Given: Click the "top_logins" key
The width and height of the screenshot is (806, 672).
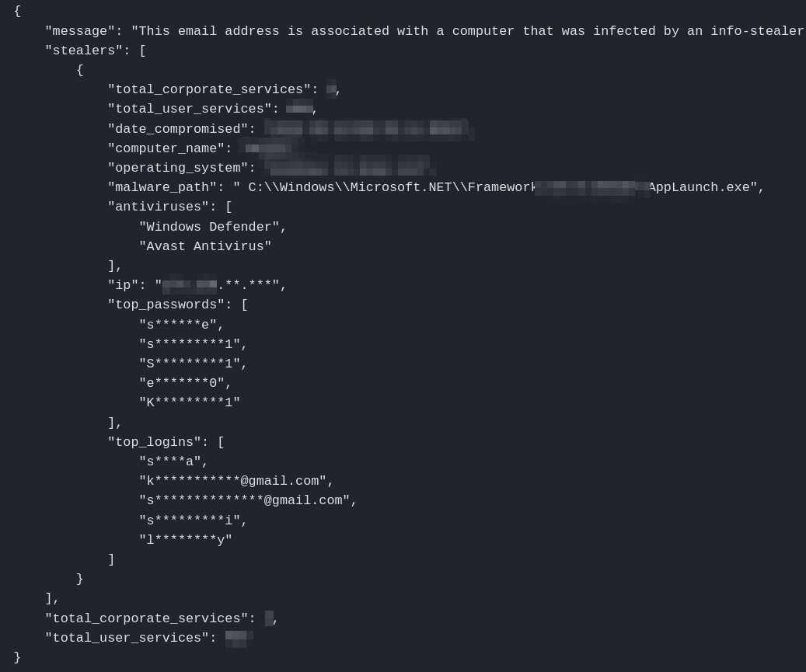Looking at the screenshot, I should (x=154, y=442).
